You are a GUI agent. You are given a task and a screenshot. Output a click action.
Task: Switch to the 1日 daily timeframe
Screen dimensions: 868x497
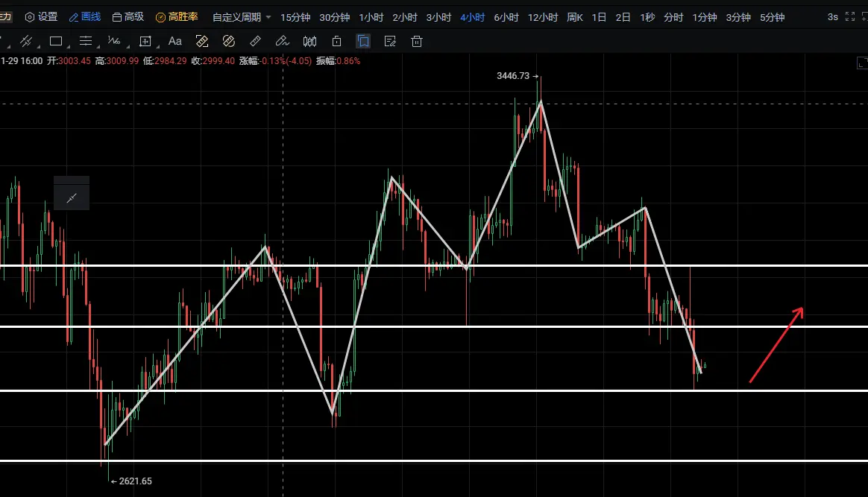click(599, 17)
